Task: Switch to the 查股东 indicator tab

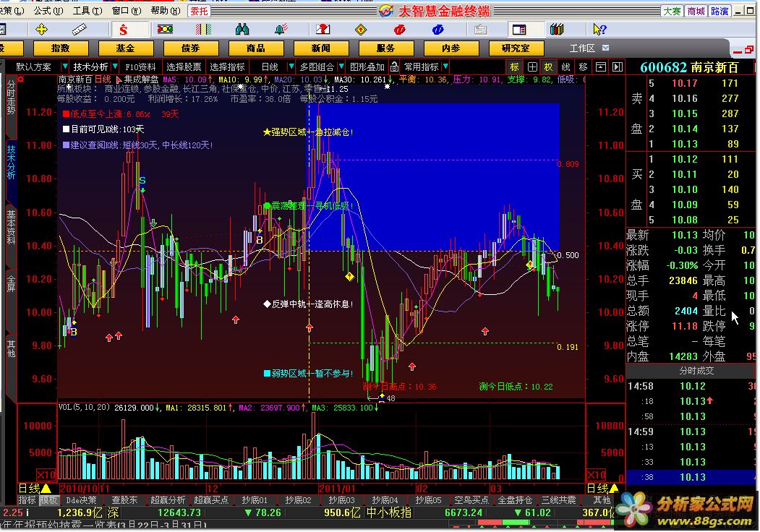Action: 124,499
